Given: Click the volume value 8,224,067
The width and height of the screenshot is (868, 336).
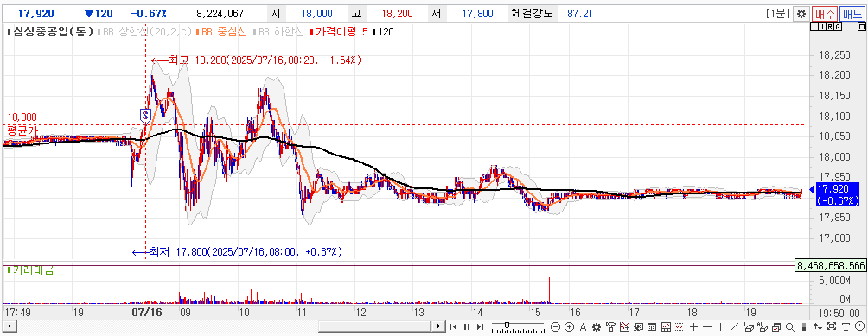Looking at the screenshot, I should coord(220,14).
